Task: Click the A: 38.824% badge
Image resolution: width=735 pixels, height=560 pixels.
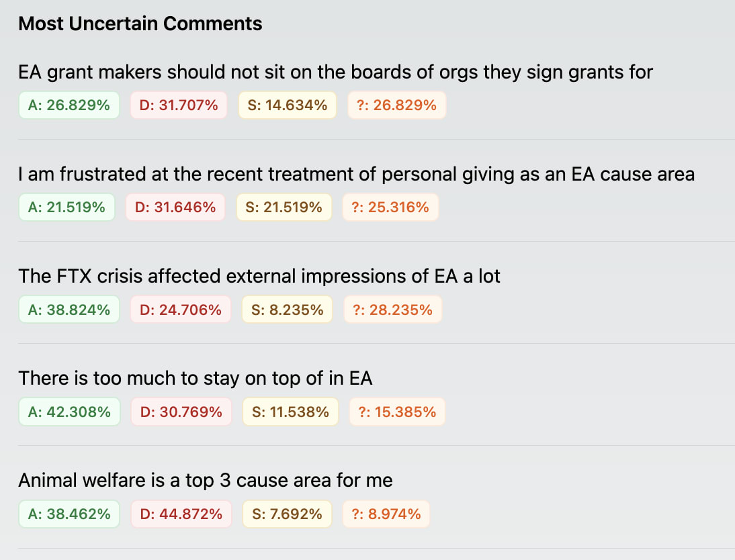Action: point(69,310)
